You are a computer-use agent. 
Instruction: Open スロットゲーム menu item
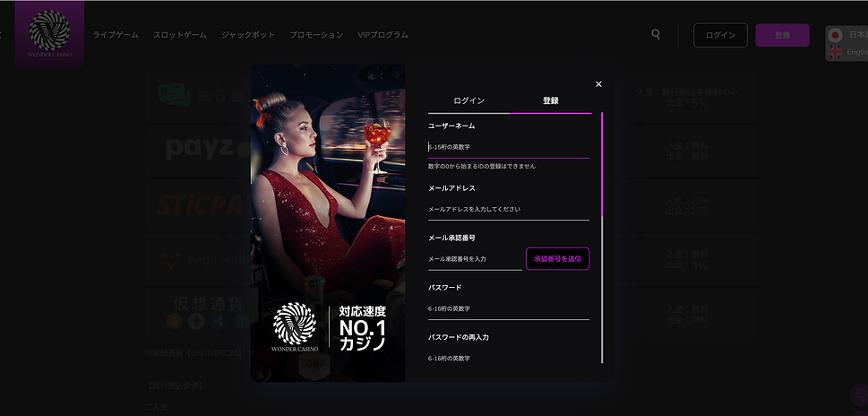pyautogui.click(x=180, y=34)
